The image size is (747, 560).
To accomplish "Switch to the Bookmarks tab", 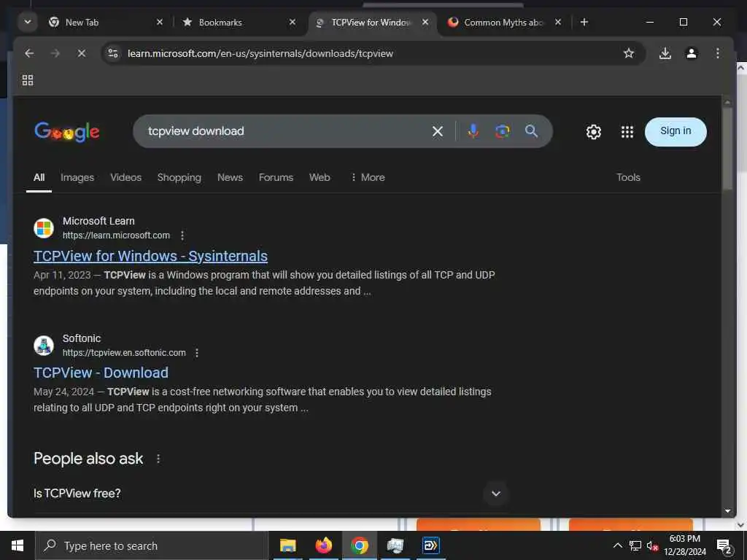I will 239,23.
